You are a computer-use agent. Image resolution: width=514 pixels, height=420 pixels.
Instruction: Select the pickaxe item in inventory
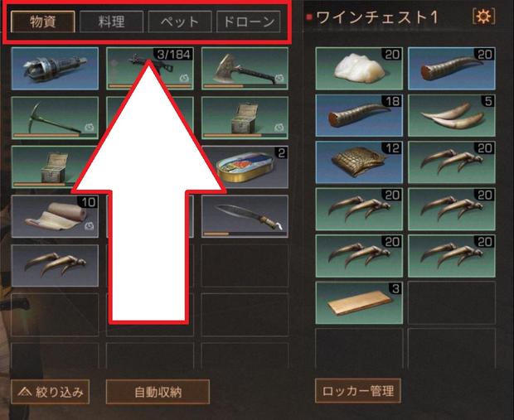pos(55,118)
